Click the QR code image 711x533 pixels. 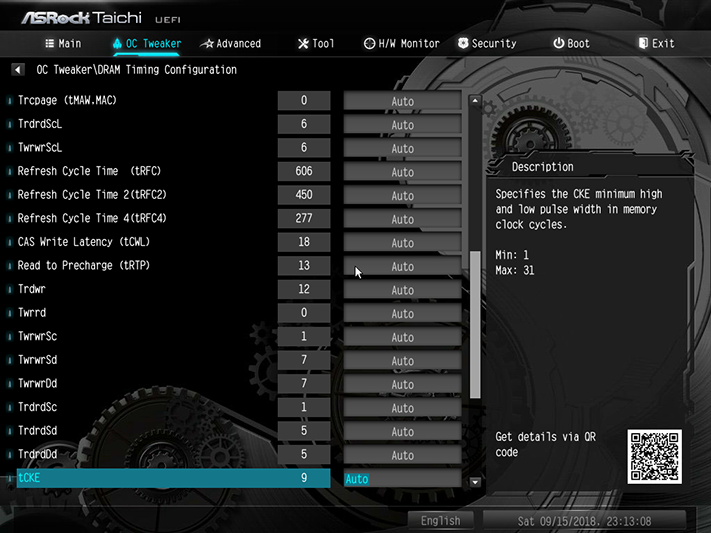655,457
